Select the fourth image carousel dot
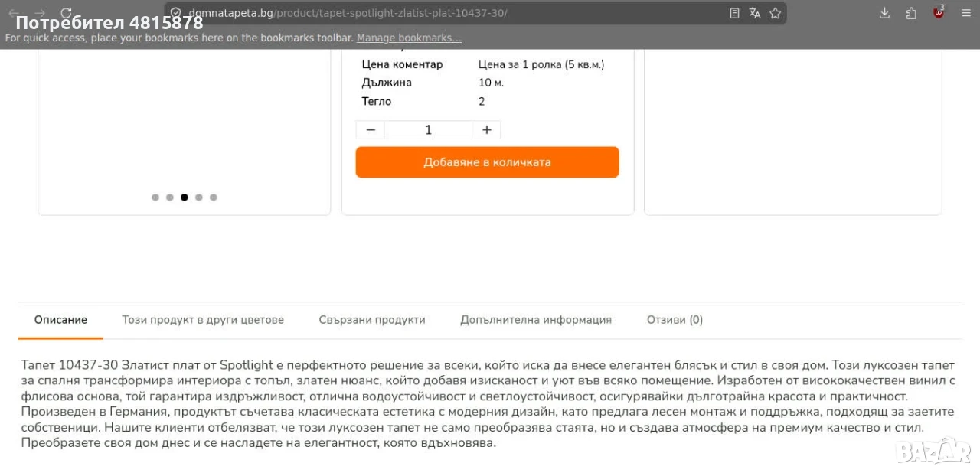 [199, 197]
